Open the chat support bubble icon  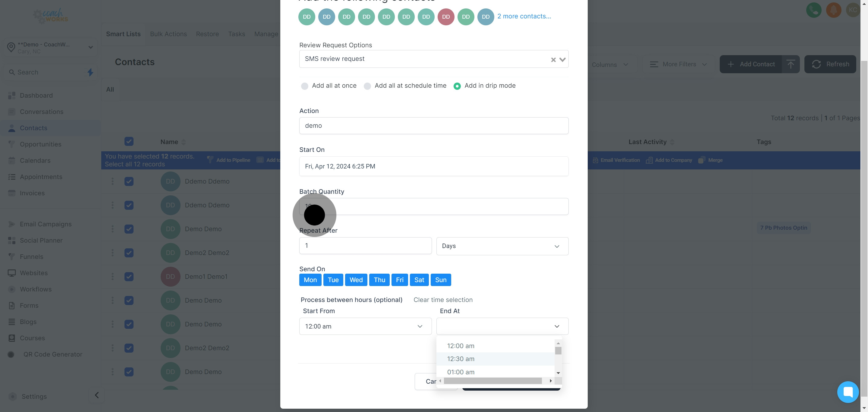tap(848, 392)
